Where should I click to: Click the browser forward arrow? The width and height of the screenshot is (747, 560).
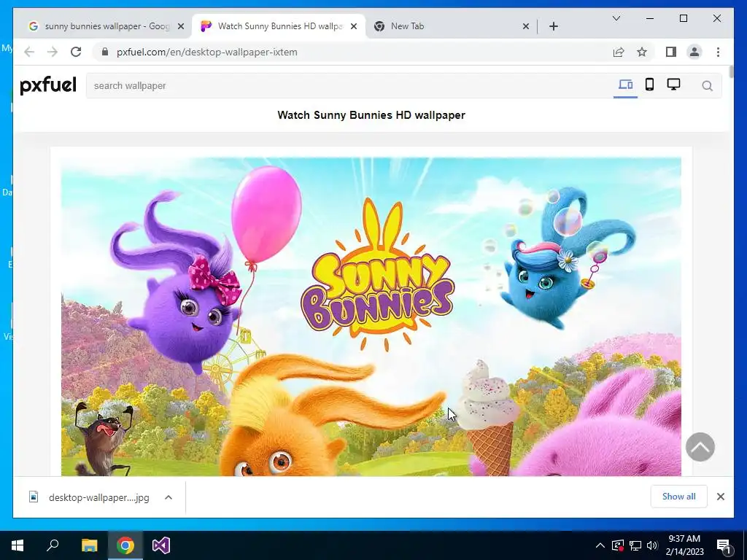[53, 52]
